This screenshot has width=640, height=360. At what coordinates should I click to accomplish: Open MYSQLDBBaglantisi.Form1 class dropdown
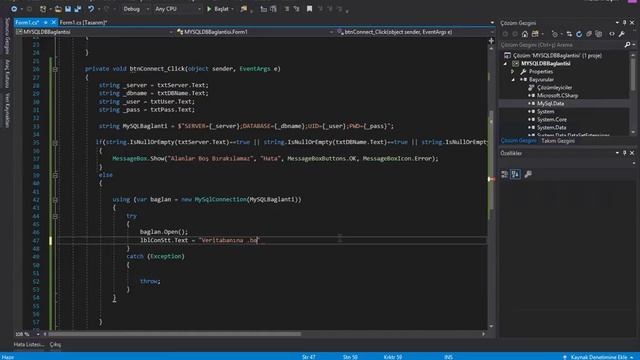(254, 32)
